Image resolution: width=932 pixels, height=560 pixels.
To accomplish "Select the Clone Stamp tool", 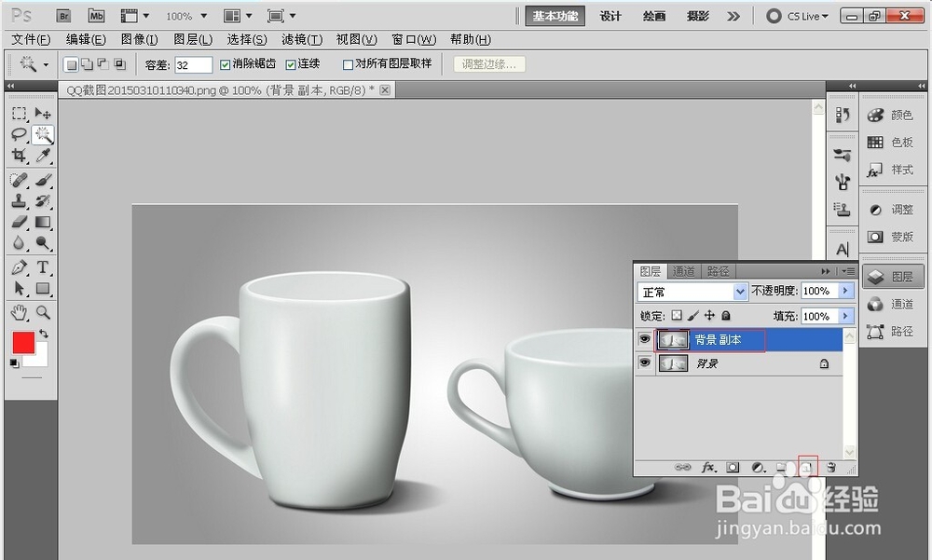I will tap(19, 200).
